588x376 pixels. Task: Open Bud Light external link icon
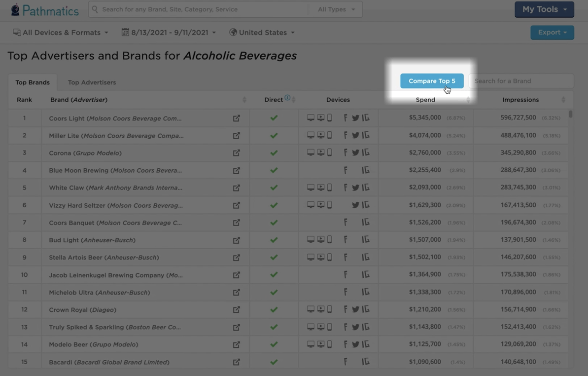pos(236,240)
